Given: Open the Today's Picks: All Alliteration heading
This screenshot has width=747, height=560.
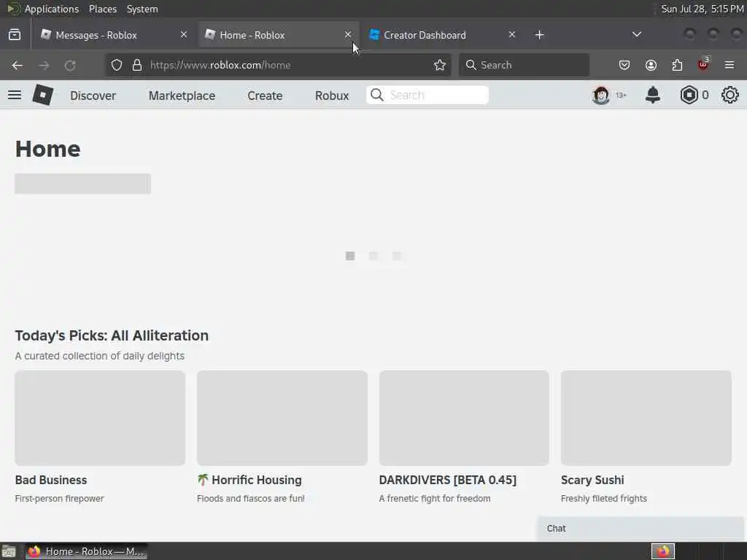Looking at the screenshot, I should click(x=112, y=335).
